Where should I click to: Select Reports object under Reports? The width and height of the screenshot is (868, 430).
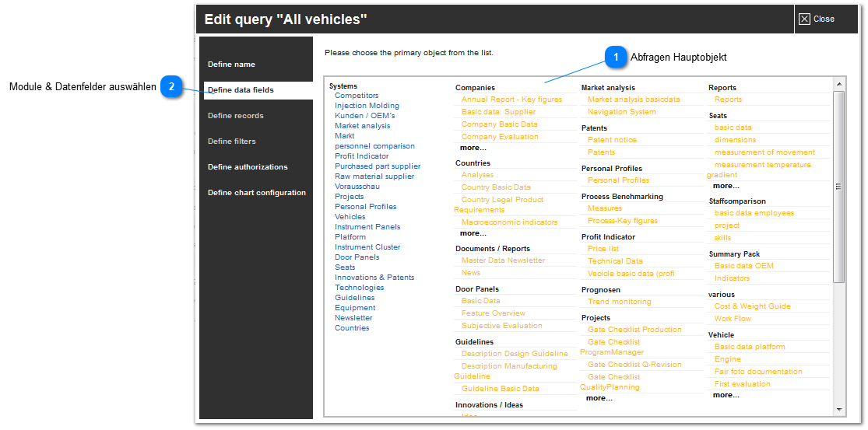pos(728,100)
